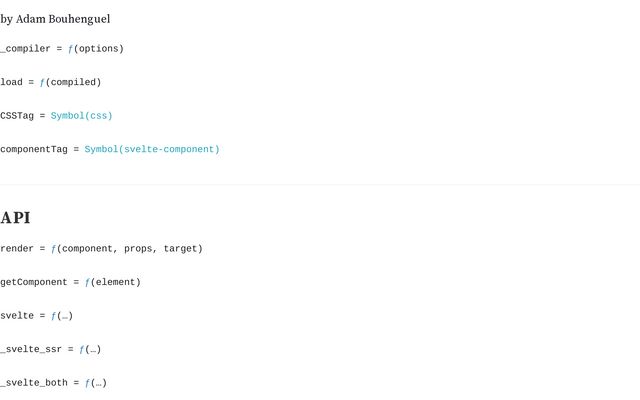Click the load variable name
Viewport: 640px width, 400px height.
coord(11,82)
